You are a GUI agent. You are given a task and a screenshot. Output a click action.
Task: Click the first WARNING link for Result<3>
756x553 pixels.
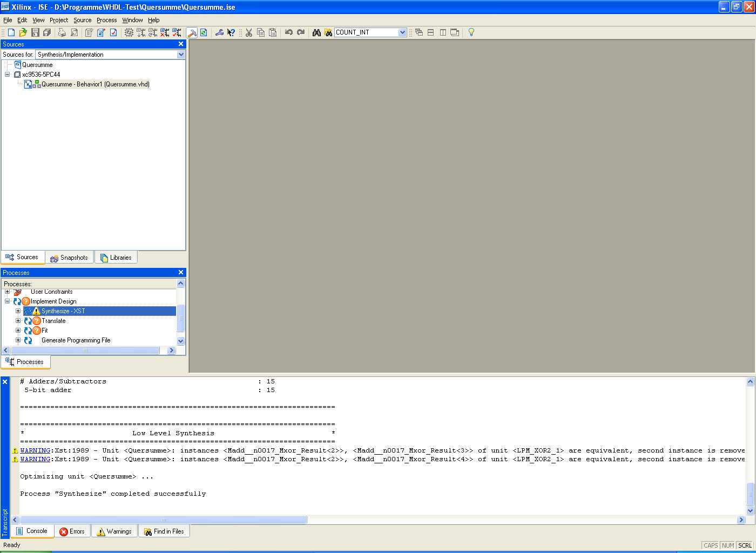pos(35,450)
